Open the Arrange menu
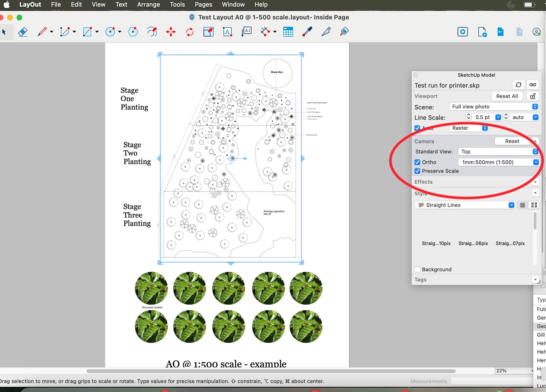The height and width of the screenshot is (392, 546). pos(148,5)
